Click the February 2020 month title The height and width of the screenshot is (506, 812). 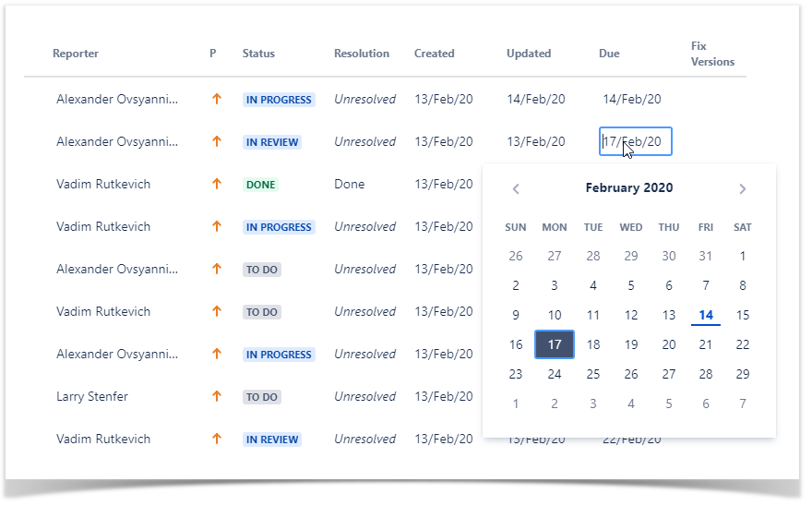click(x=629, y=188)
